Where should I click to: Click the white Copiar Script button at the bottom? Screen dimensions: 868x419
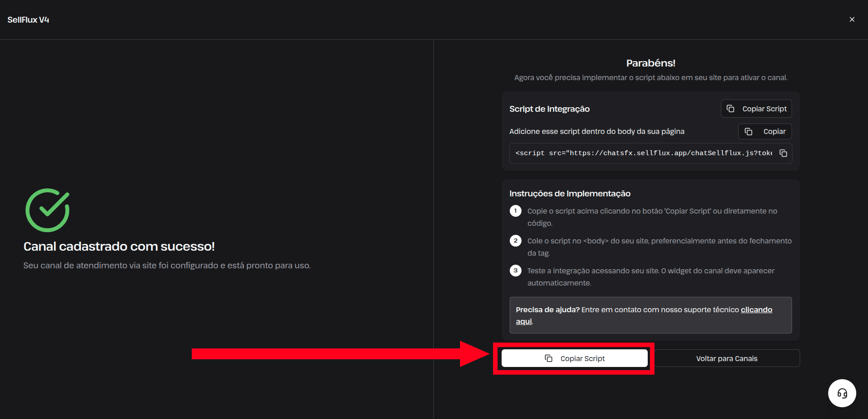click(574, 358)
